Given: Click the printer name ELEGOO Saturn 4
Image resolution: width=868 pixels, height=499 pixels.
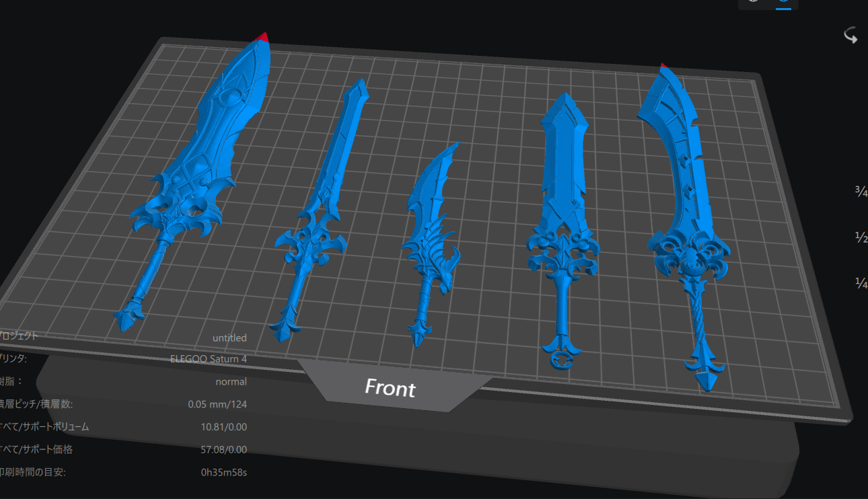Looking at the screenshot, I should tap(209, 359).
